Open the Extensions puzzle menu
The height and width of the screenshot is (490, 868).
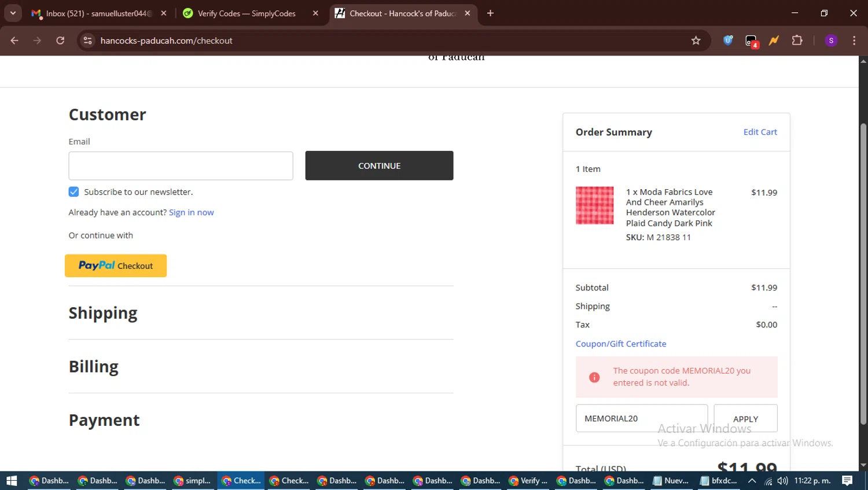click(x=797, y=40)
